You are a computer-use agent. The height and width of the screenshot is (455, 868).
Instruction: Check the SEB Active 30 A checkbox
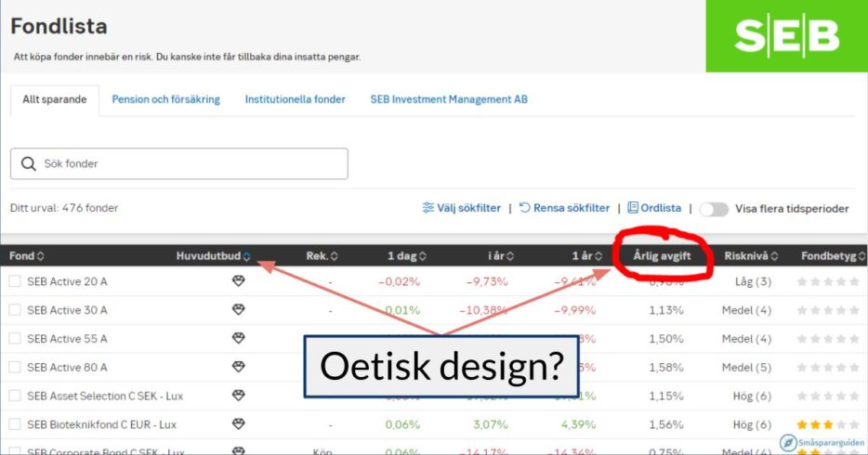click(x=15, y=310)
